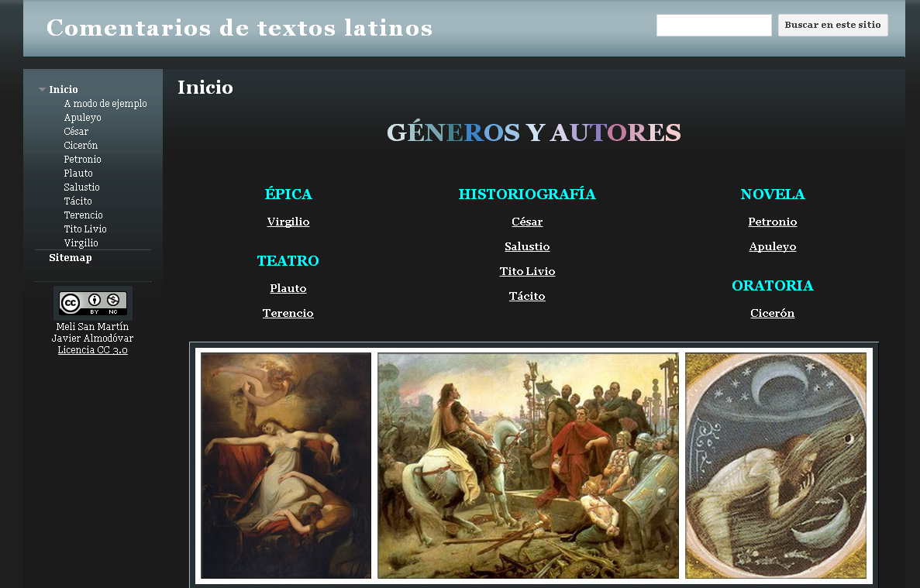Navigate to Virgilio via the sidebar
The width and height of the screenshot is (920, 588).
pos(81,242)
